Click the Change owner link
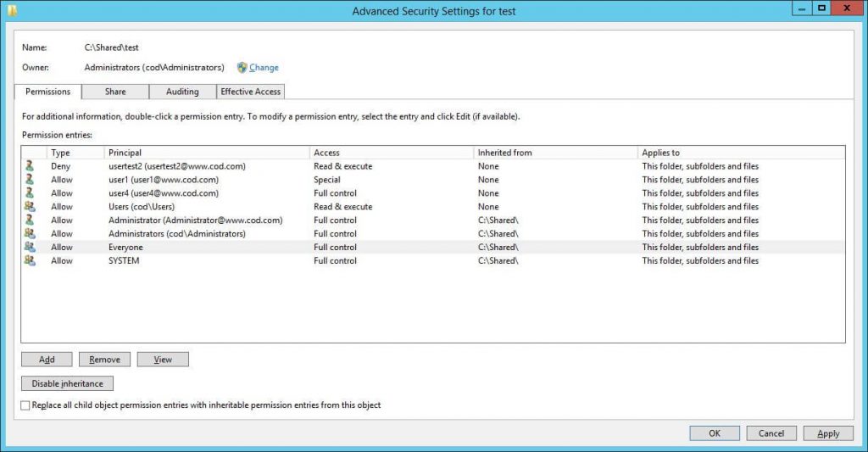Viewport: 868px width, 452px height. click(x=264, y=68)
